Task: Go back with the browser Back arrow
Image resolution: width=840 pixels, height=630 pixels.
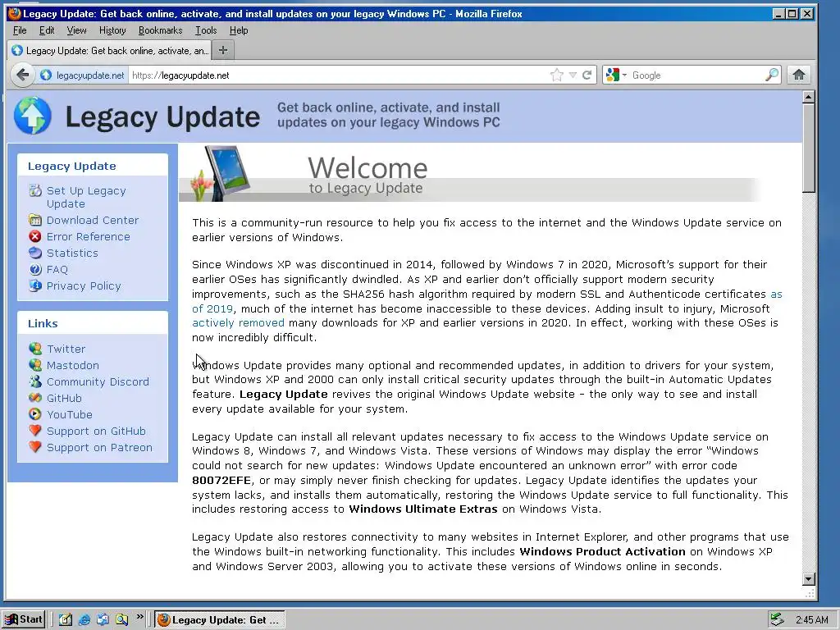Action: point(22,75)
